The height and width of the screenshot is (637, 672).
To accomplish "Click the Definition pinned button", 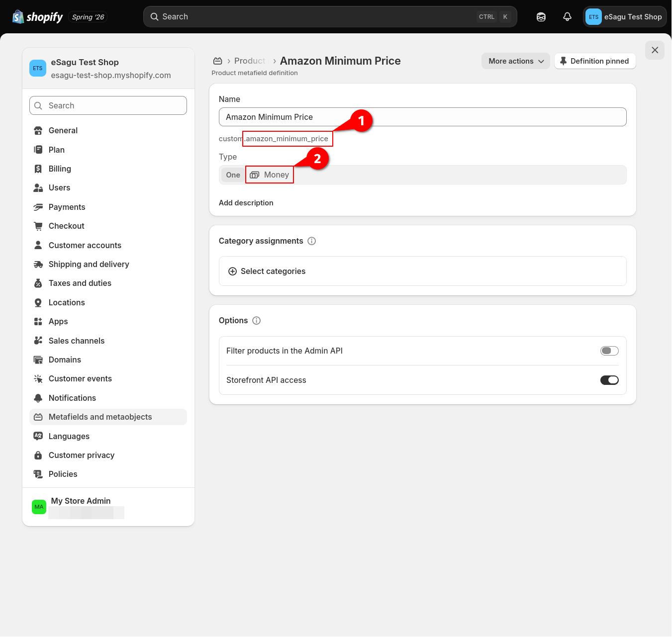I will coord(595,61).
